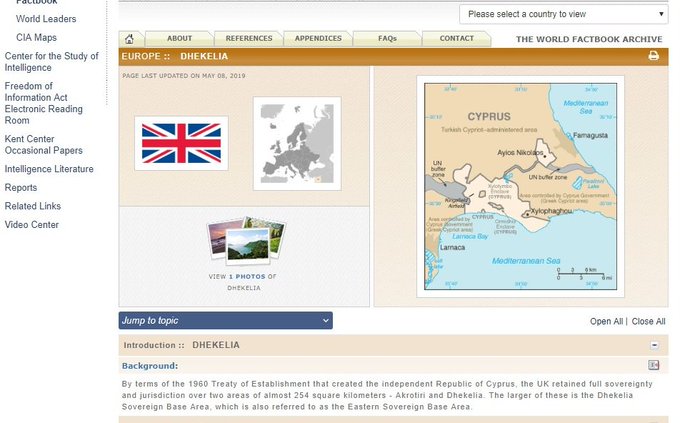
Task: Collapse the Introduction section with minus icon
Action: (654, 345)
